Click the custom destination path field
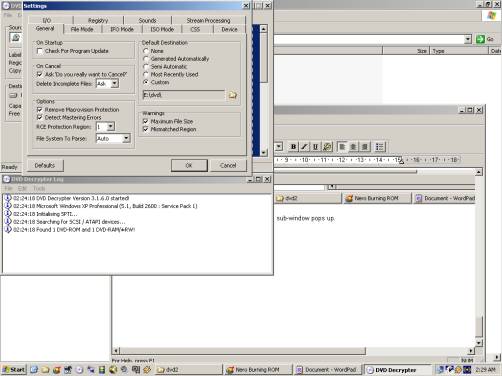This screenshot has height=376, width=502. (184, 95)
